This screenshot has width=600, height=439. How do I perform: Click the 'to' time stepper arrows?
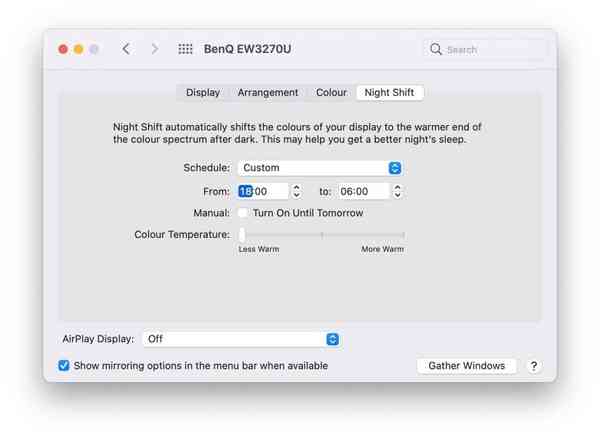397,191
